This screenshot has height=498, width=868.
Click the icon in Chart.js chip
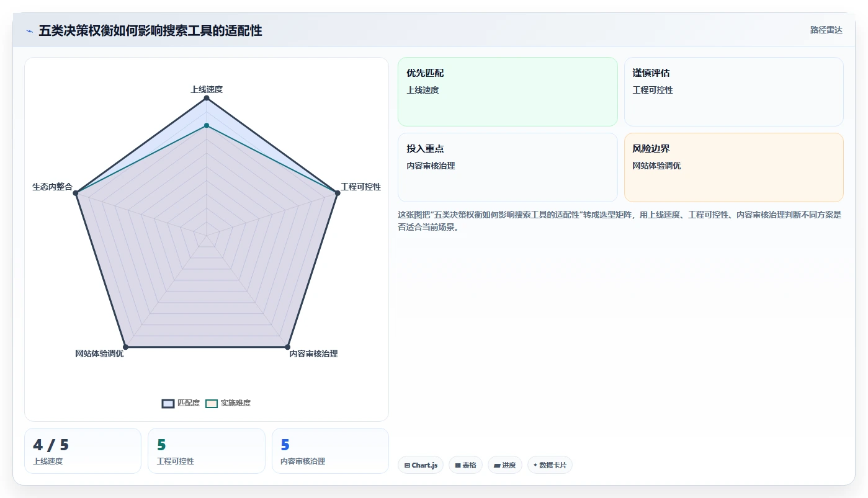(x=407, y=465)
